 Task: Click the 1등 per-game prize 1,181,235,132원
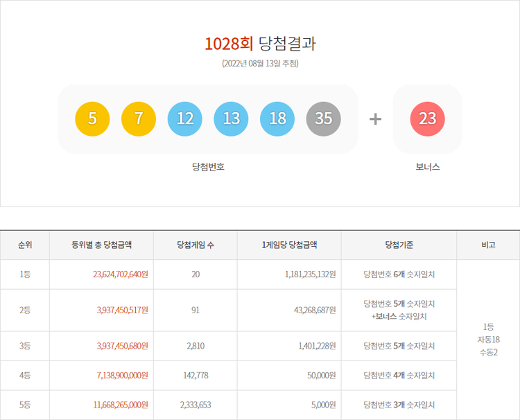310,274
